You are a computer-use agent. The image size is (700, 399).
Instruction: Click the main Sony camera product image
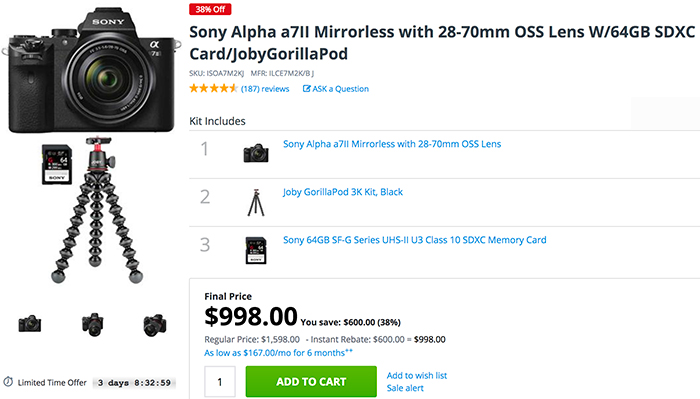(x=92, y=71)
